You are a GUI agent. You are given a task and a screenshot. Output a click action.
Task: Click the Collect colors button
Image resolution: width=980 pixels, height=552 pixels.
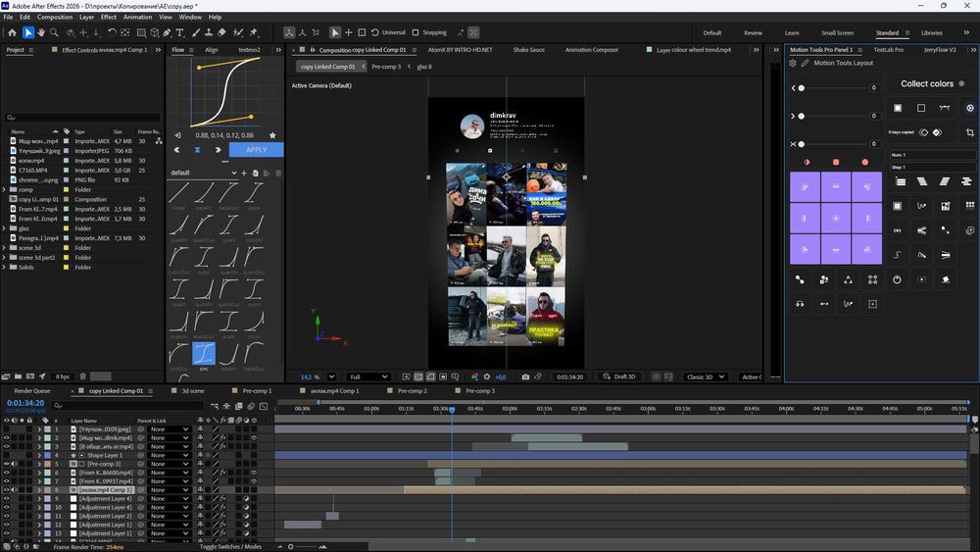927,83
